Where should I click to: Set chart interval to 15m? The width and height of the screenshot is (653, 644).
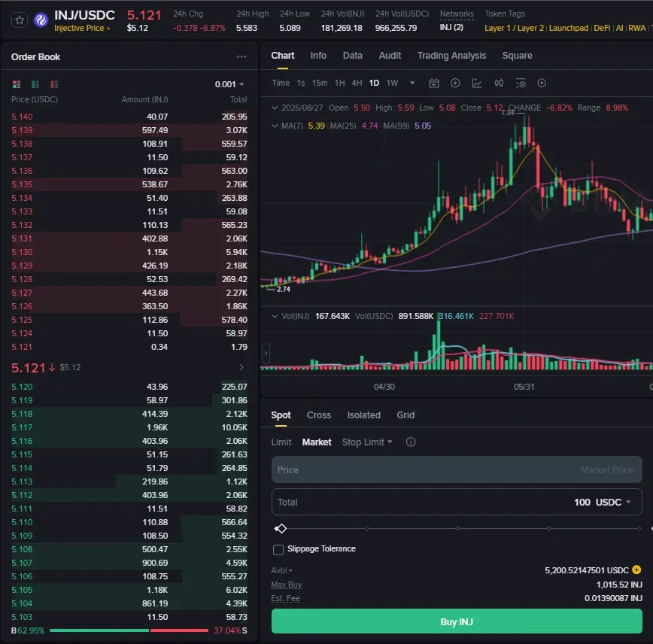pos(320,83)
